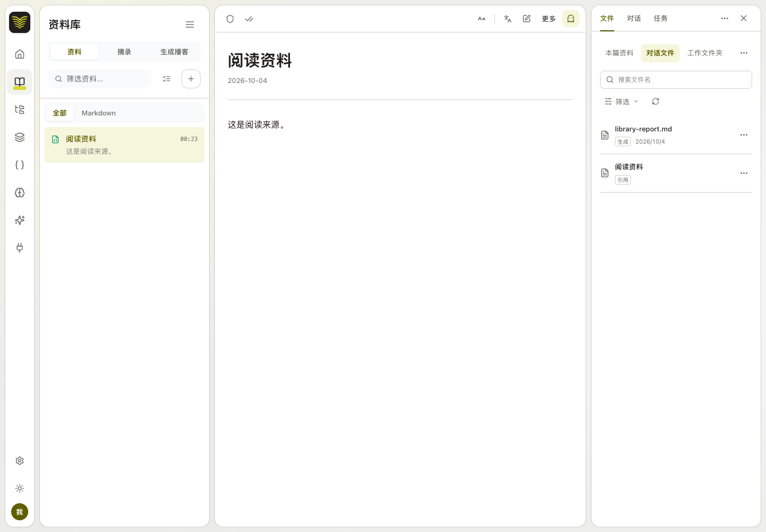This screenshot has height=532, width=766.
Task: Open the brain icon in sidebar
Action: click(x=20, y=193)
